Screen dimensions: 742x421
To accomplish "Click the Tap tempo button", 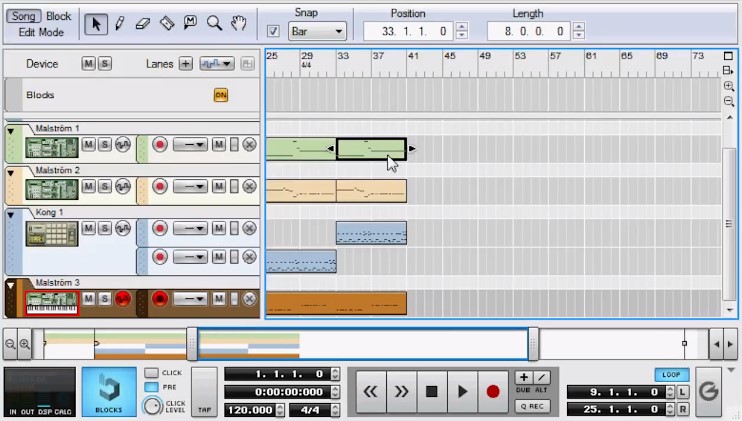I will click(204, 392).
